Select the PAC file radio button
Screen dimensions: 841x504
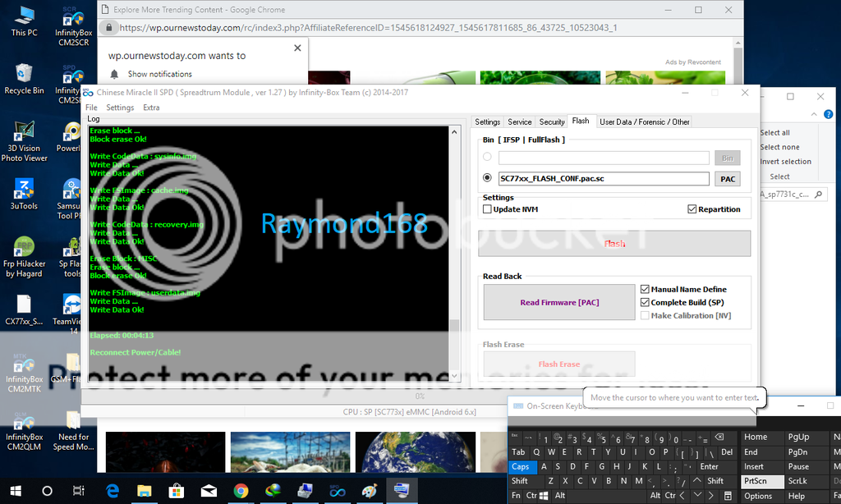(488, 178)
